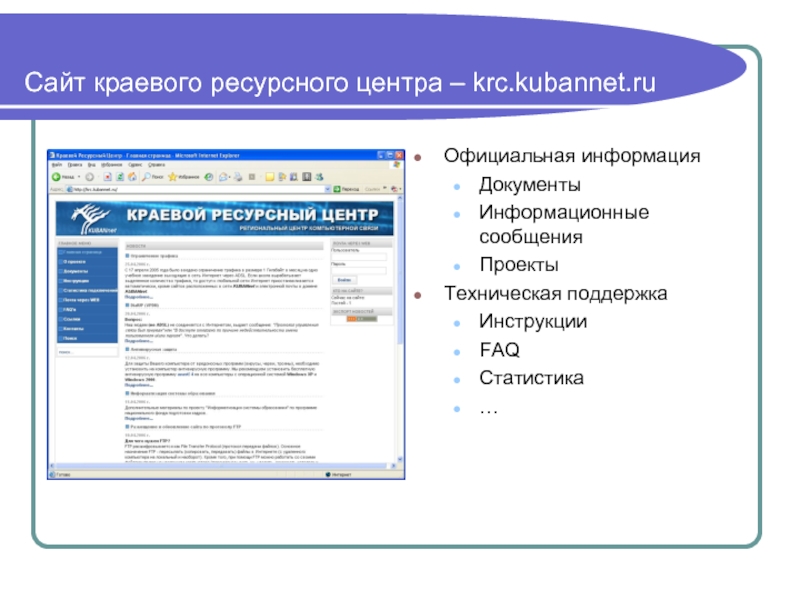The width and height of the screenshot is (800, 600).
Task: Click the dark gray book-like toolbar icon
Action: 307,177
